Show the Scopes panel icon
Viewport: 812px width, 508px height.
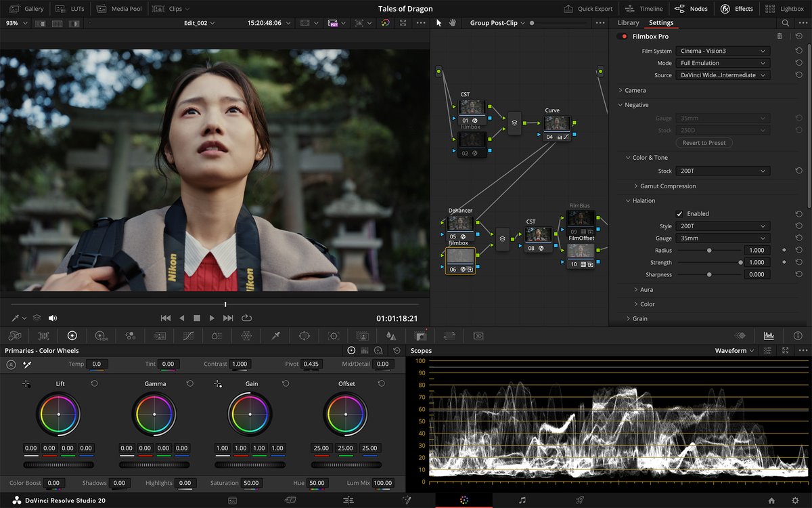click(x=769, y=335)
